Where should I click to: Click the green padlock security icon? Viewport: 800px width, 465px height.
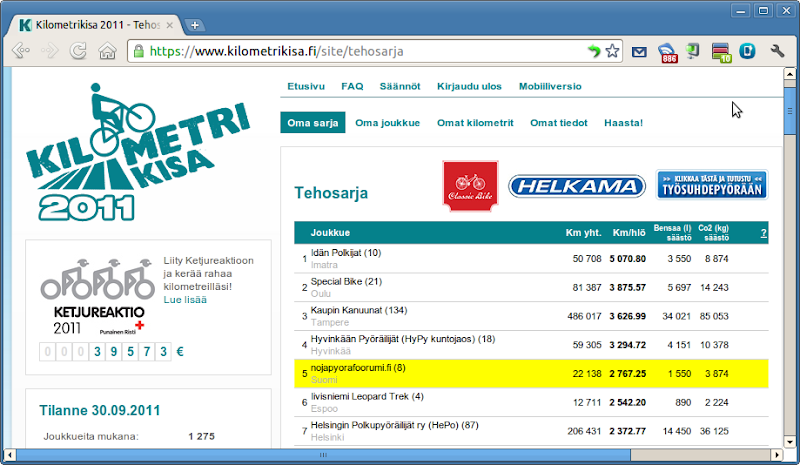138,51
